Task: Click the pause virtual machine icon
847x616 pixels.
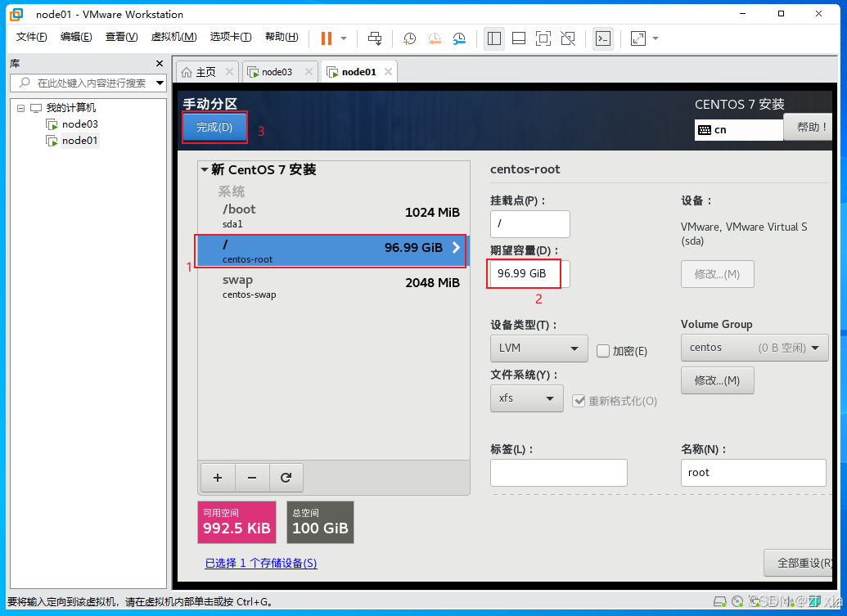Action: pos(327,38)
